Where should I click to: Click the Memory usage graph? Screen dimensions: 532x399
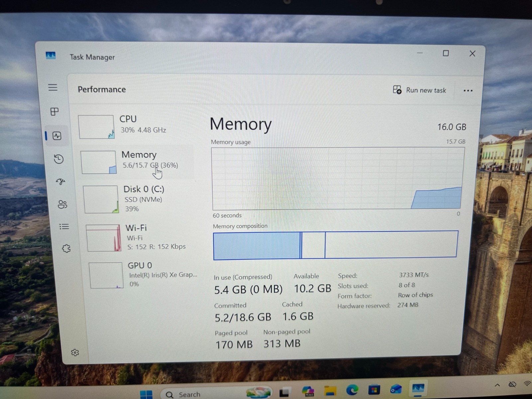[338, 179]
